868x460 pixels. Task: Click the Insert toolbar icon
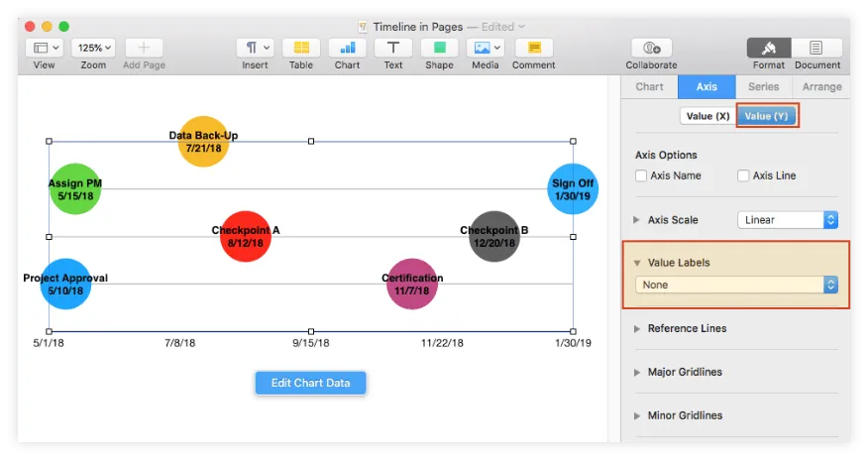coord(255,48)
